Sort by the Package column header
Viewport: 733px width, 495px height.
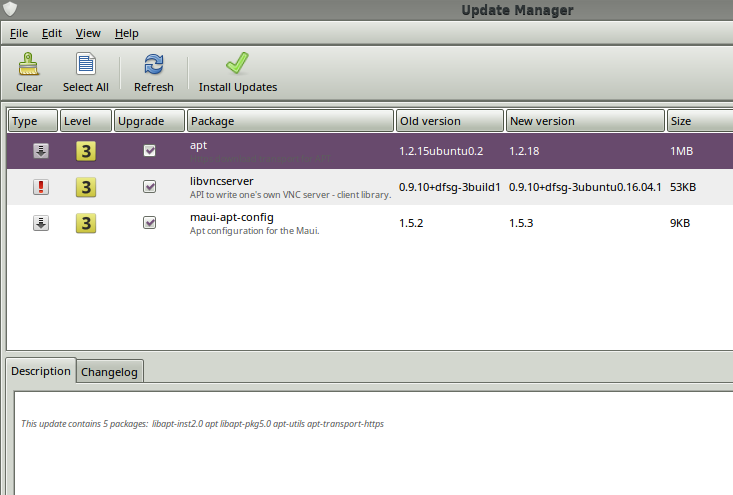point(290,121)
